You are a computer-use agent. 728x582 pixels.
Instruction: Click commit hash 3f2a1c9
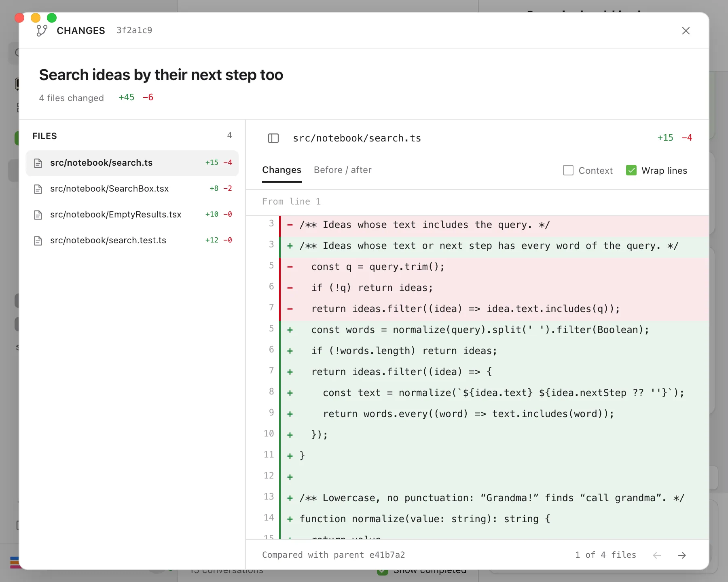pyautogui.click(x=134, y=30)
